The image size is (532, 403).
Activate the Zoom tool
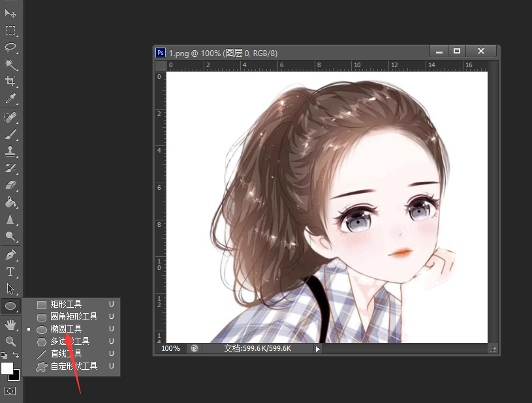10,342
